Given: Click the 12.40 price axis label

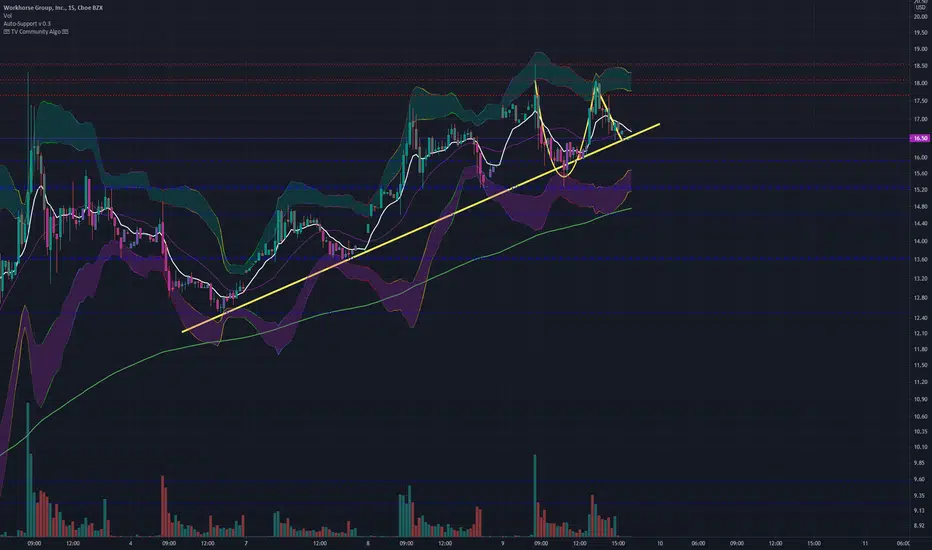Looking at the screenshot, I should point(920,318).
